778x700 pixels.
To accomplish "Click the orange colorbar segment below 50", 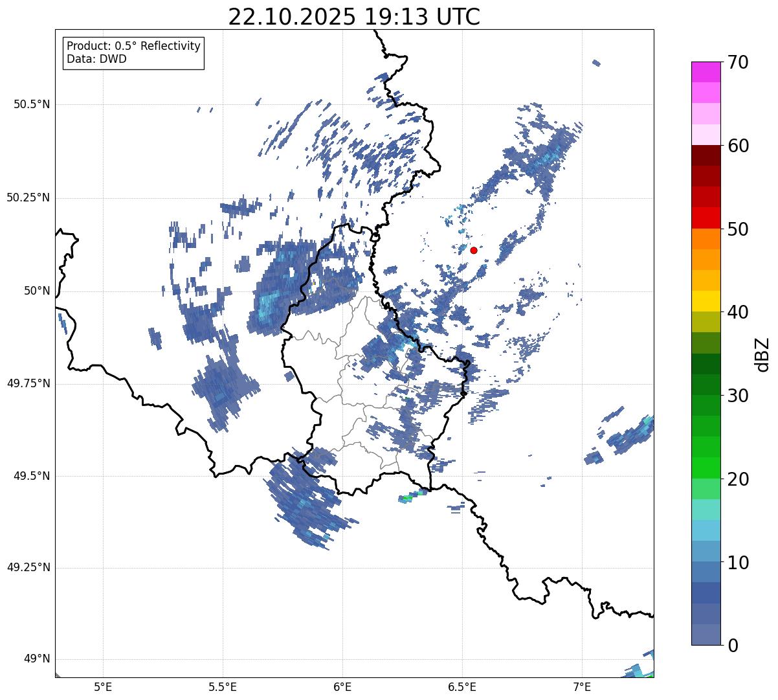I will click(x=706, y=238).
